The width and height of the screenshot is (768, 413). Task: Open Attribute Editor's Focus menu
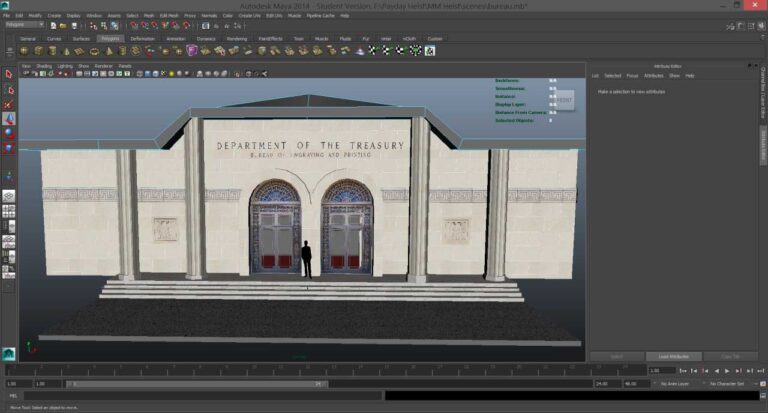632,76
